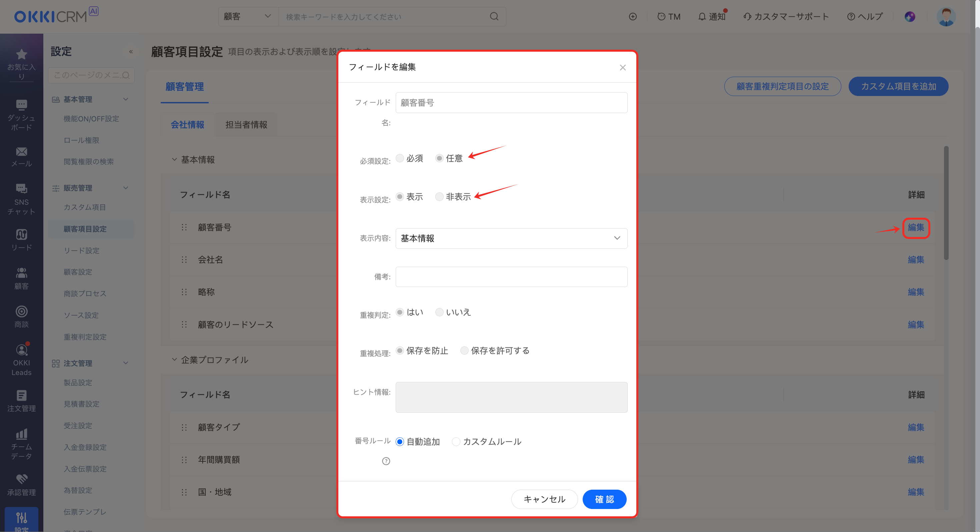Open the 承認管理 handshake icon
The image size is (980, 532).
click(x=21, y=479)
